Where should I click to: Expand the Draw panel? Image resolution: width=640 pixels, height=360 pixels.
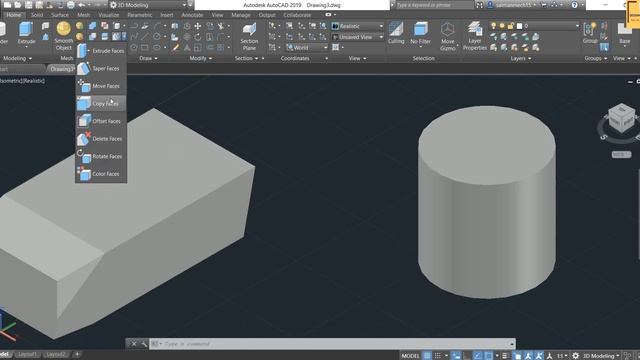tap(148, 58)
